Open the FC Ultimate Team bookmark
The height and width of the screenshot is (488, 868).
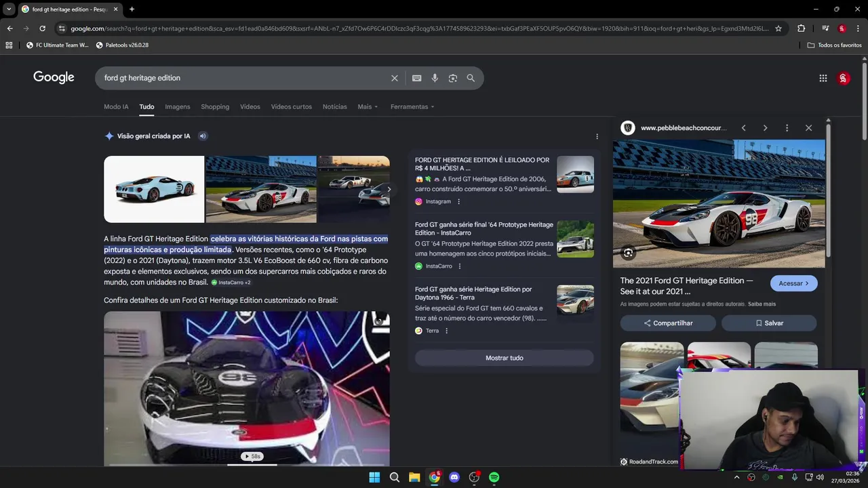[x=57, y=45]
